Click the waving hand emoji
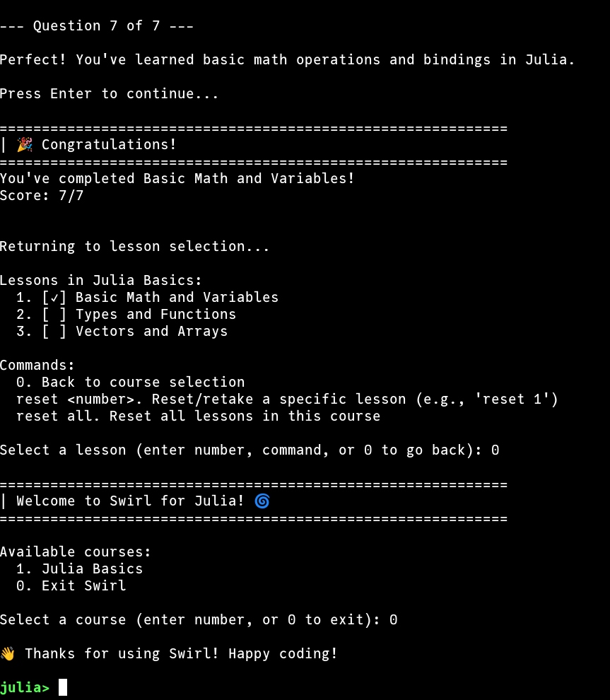 [8, 654]
